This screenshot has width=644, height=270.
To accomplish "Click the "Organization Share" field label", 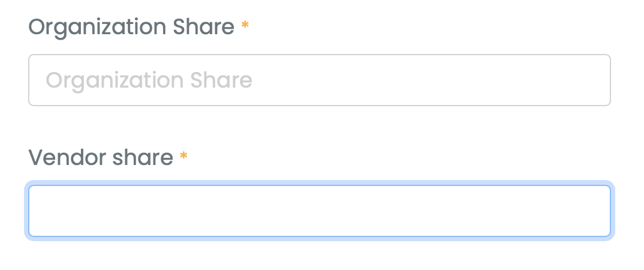I will tap(131, 27).
